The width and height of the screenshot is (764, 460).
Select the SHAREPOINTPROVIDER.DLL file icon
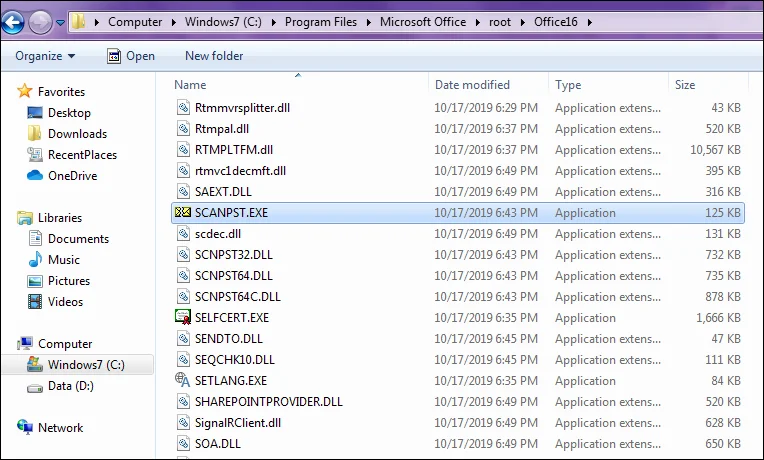[183, 402]
